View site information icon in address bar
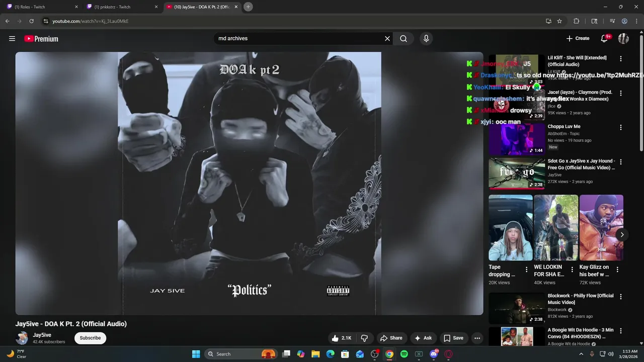 coord(46,21)
